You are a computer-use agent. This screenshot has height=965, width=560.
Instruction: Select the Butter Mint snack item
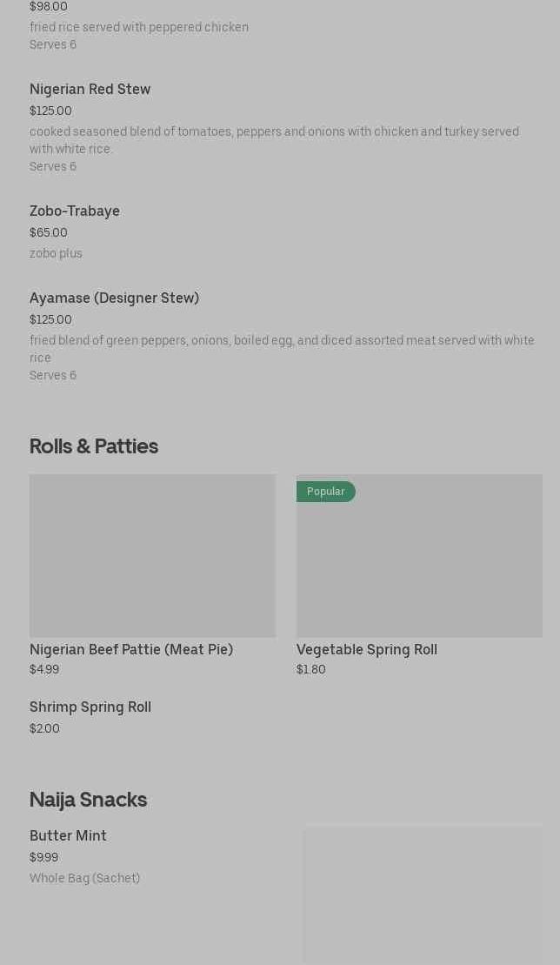click(x=68, y=835)
